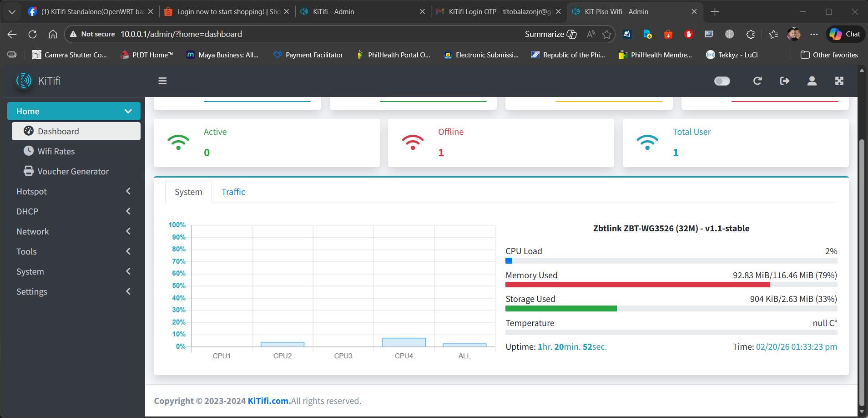Click the uptime value text

tap(572, 347)
